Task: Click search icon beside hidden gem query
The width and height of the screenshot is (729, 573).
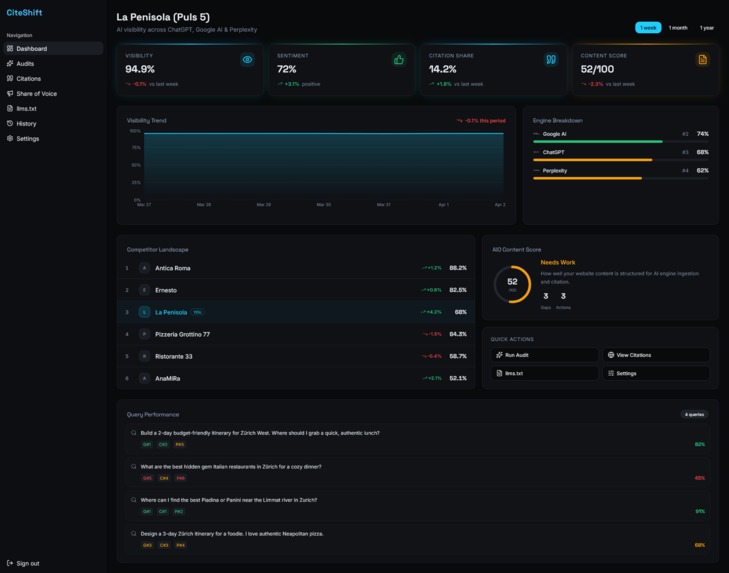Action: click(x=133, y=466)
